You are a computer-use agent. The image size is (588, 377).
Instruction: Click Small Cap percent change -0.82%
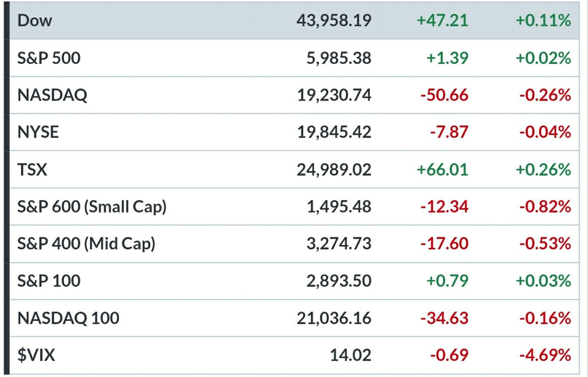(x=545, y=207)
